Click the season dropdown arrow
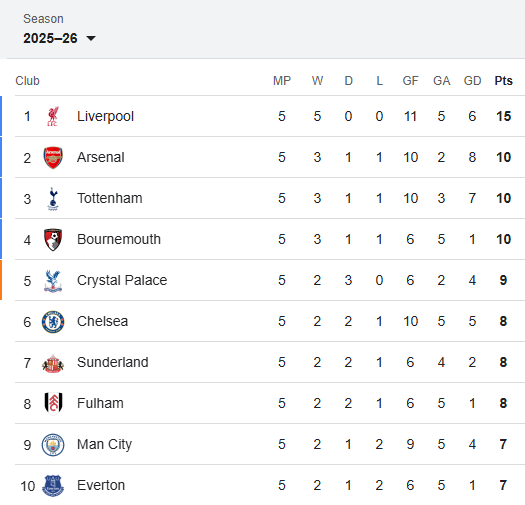The height and width of the screenshot is (505, 525). click(x=91, y=39)
